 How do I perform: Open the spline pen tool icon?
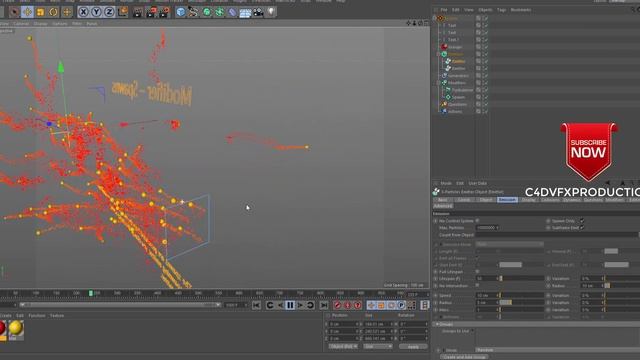[x=193, y=12]
